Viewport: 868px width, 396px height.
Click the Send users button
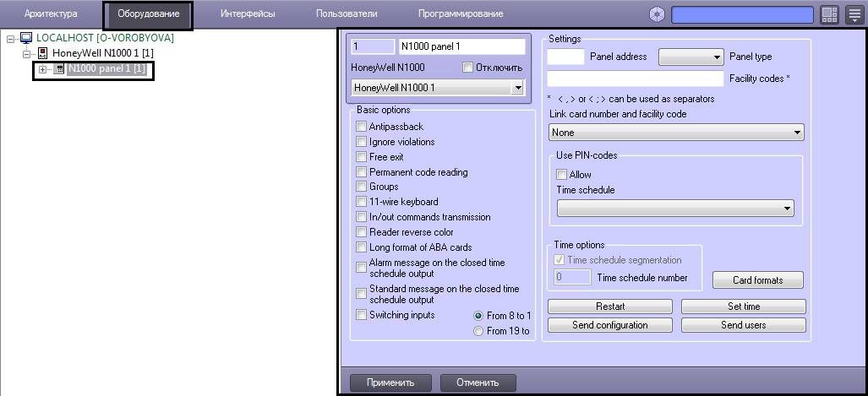click(744, 325)
